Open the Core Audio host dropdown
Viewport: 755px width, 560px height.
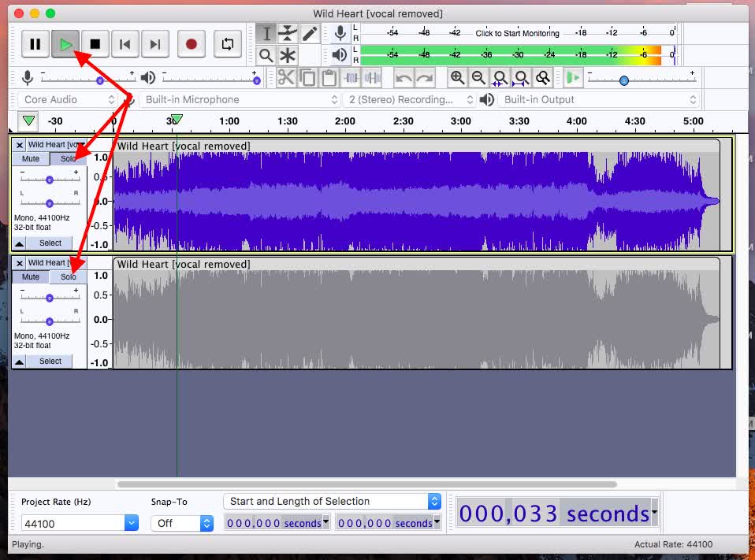point(69,99)
